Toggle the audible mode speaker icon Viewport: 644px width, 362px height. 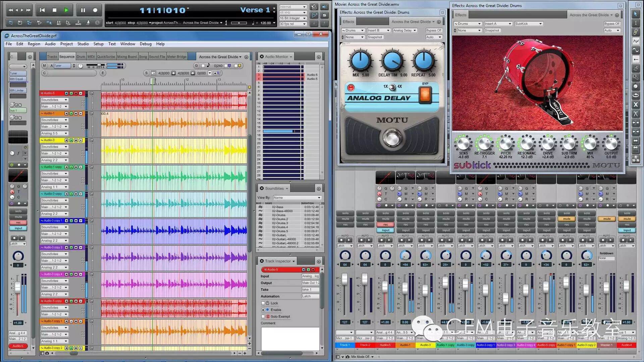pyautogui.click(x=324, y=7)
